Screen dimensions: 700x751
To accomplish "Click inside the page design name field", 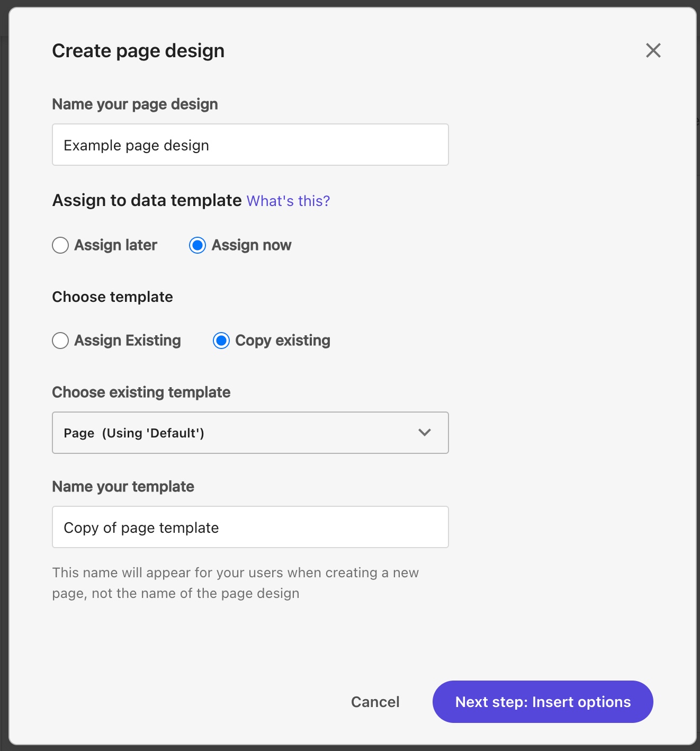I will (250, 145).
